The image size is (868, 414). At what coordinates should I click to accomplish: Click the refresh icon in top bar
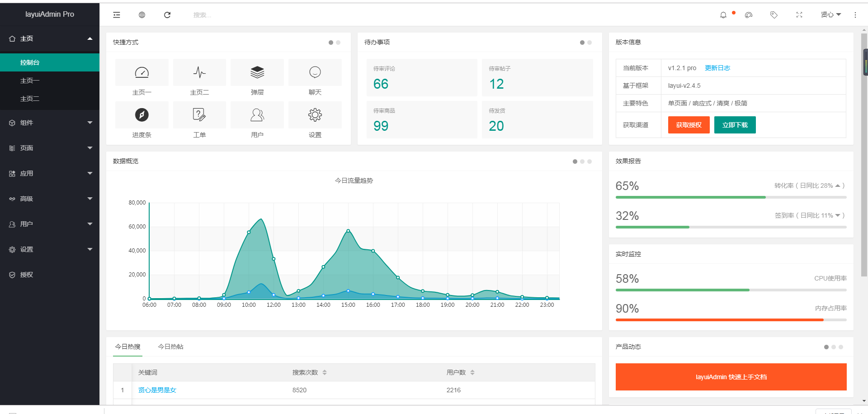point(167,15)
